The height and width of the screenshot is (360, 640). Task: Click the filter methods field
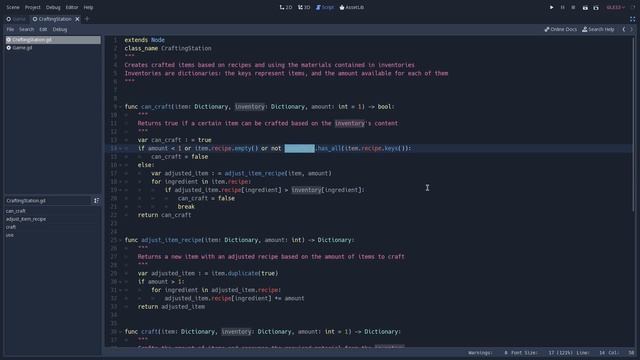[x=48, y=200]
